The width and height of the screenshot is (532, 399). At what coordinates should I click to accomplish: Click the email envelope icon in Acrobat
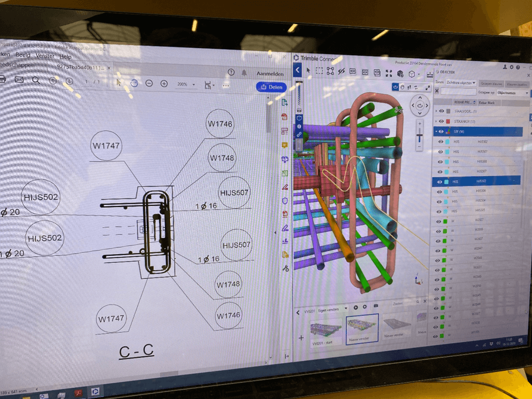coord(19,79)
